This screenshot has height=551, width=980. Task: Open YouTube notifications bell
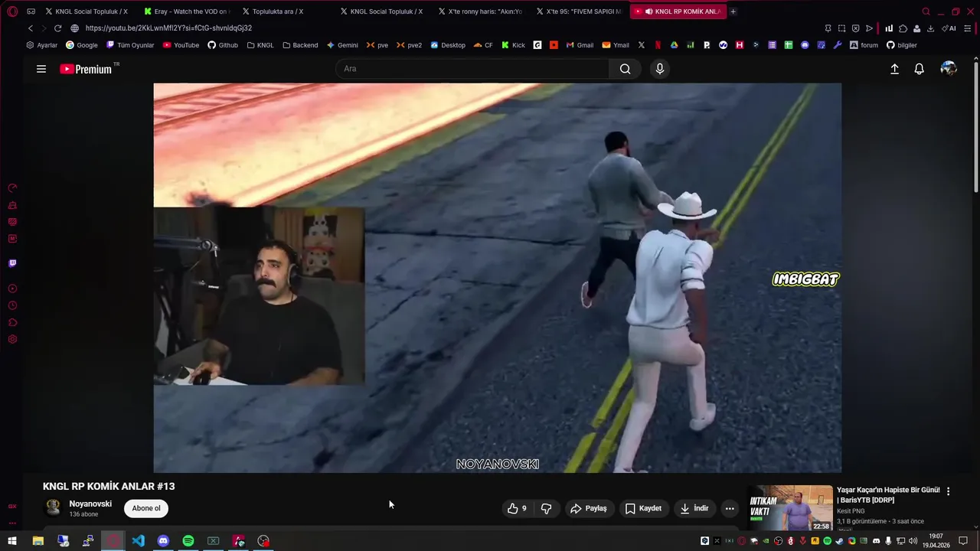pyautogui.click(x=920, y=69)
